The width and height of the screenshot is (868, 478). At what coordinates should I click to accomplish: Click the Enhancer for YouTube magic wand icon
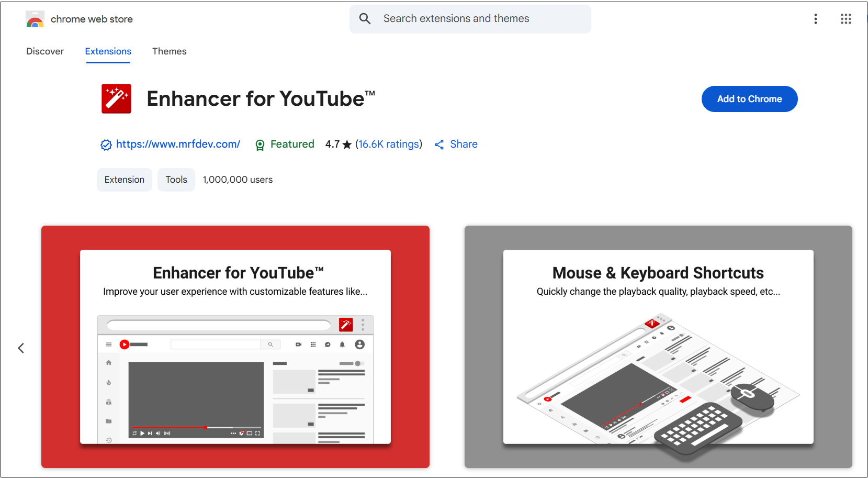tap(116, 98)
